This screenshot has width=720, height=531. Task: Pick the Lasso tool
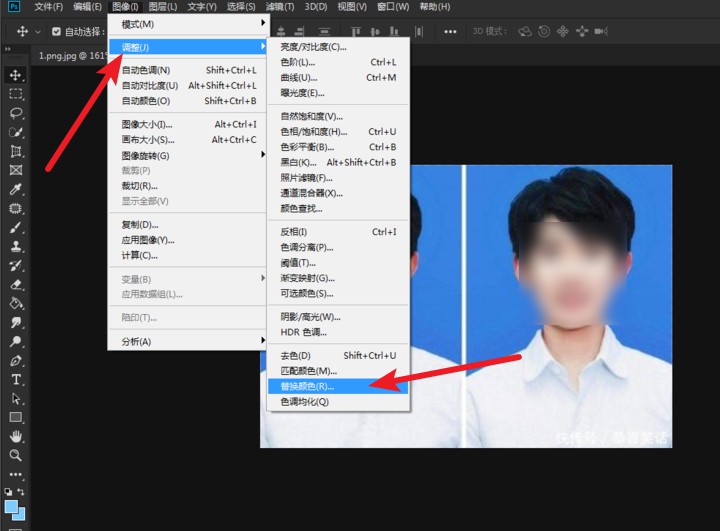(x=16, y=113)
